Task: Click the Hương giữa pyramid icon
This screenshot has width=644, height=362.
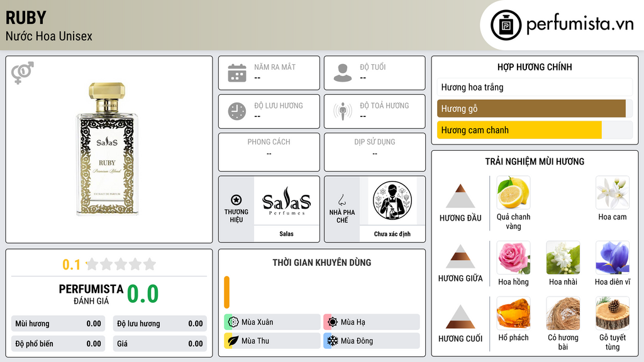Action: coord(460,256)
